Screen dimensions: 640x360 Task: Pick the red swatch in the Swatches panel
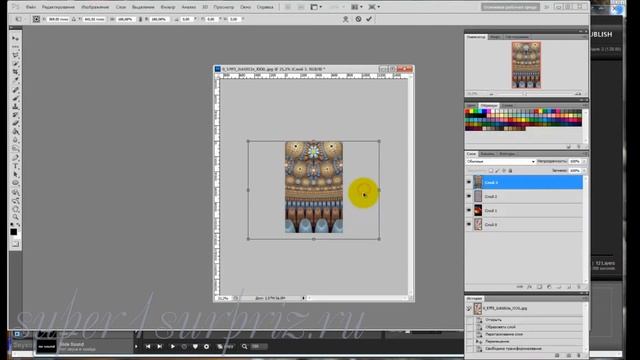click(x=468, y=111)
